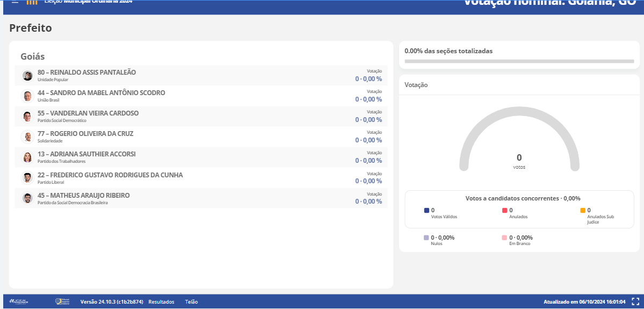This screenshot has height=309, width=644.
Task: Click the Partido dos Trabalhadores label
Action: coord(62,161)
